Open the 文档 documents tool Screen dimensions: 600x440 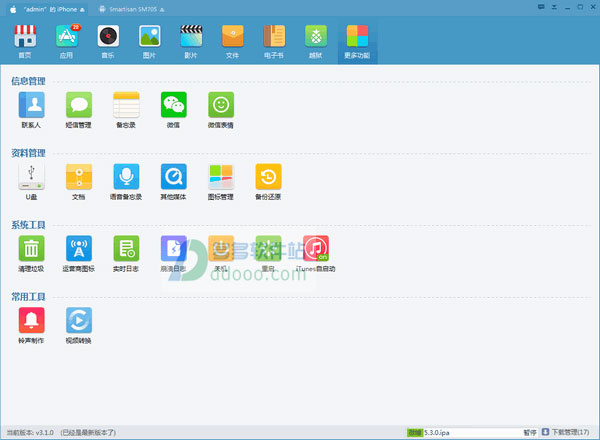pos(79,182)
